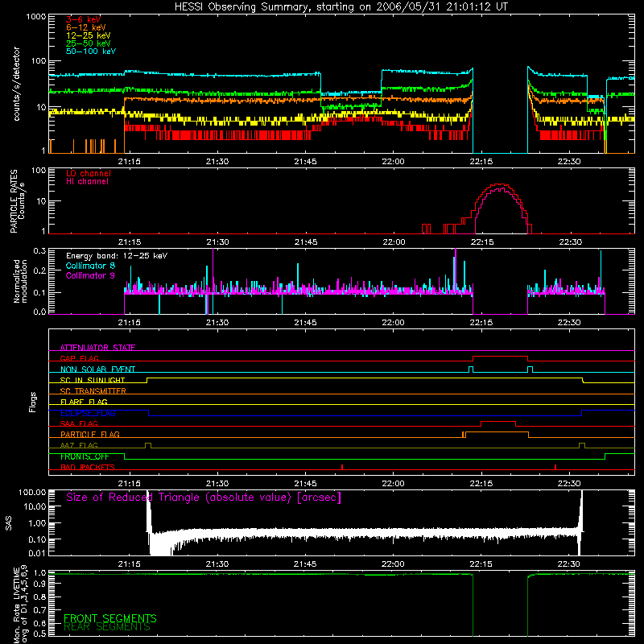Viewport: 644px width, 644px height.
Task: Click the vertical Flags axis label
Action: [x=33, y=402]
